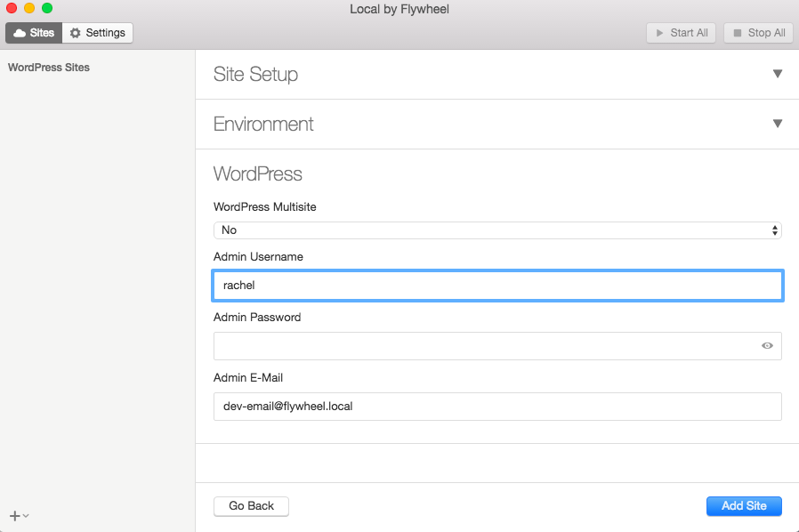The width and height of the screenshot is (799, 532).
Task: Expand the Environment section arrow
Action: click(778, 124)
